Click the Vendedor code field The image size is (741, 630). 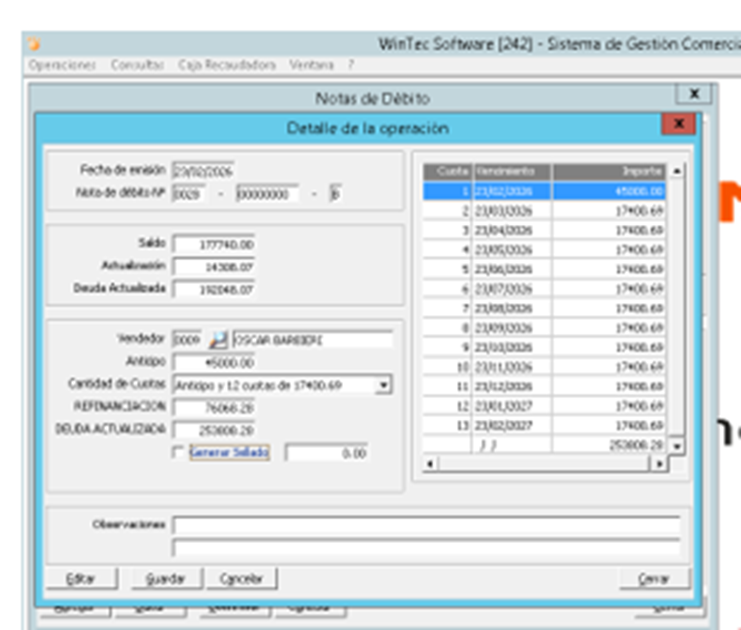(187, 339)
